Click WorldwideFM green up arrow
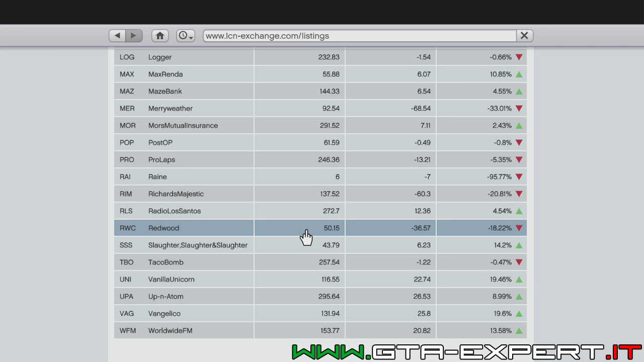This screenshot has height=362, width=644. pyautogui.click(x=519, y=331)
